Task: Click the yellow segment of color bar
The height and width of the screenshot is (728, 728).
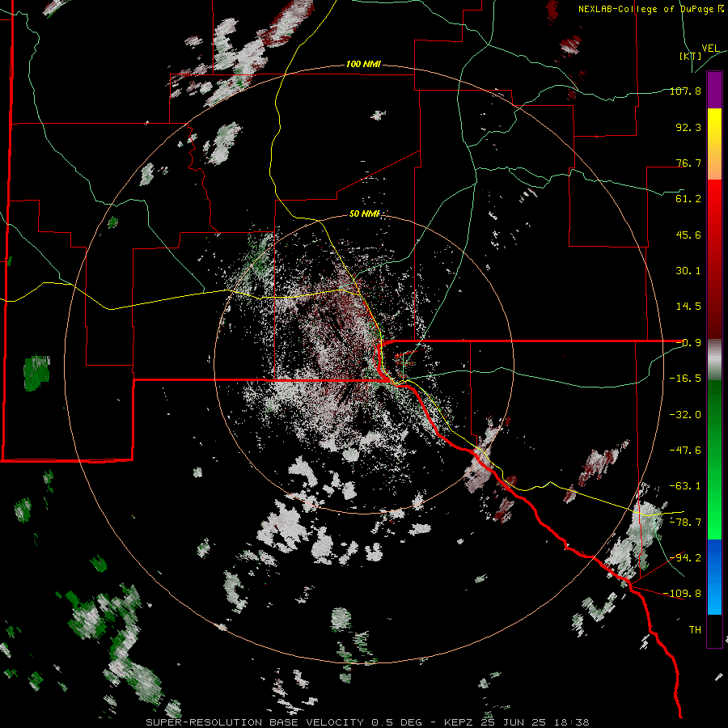Action: click(x=714, y=144)
